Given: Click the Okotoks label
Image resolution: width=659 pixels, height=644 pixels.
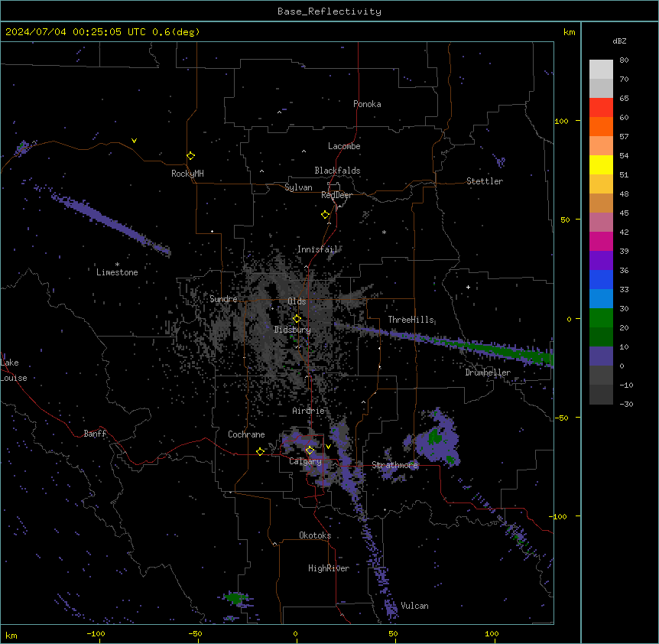Looking at the screenshot, I should click(315, 535).
